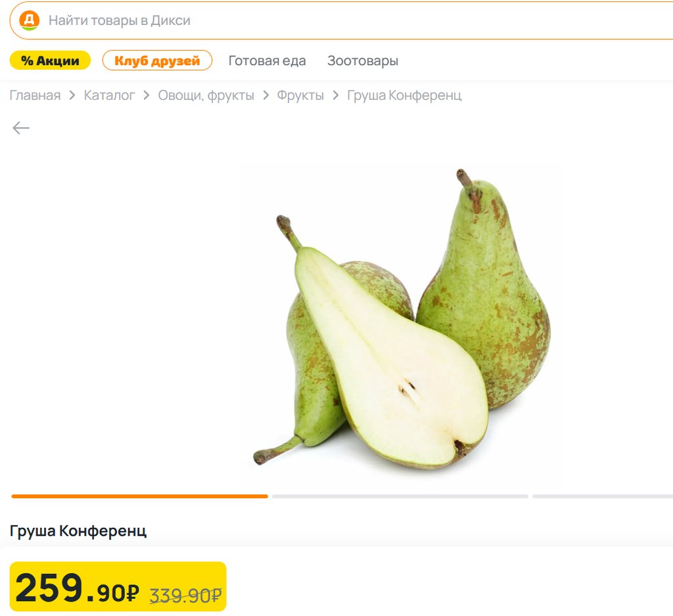Open the Овощи, фрукты breadcrumb

click(x=206, y=95)
